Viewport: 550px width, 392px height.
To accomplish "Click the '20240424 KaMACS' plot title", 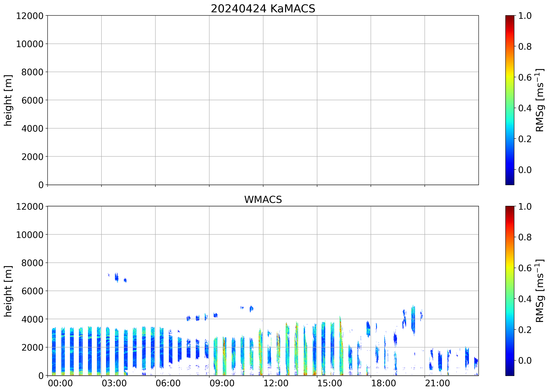I will point(263,9).
